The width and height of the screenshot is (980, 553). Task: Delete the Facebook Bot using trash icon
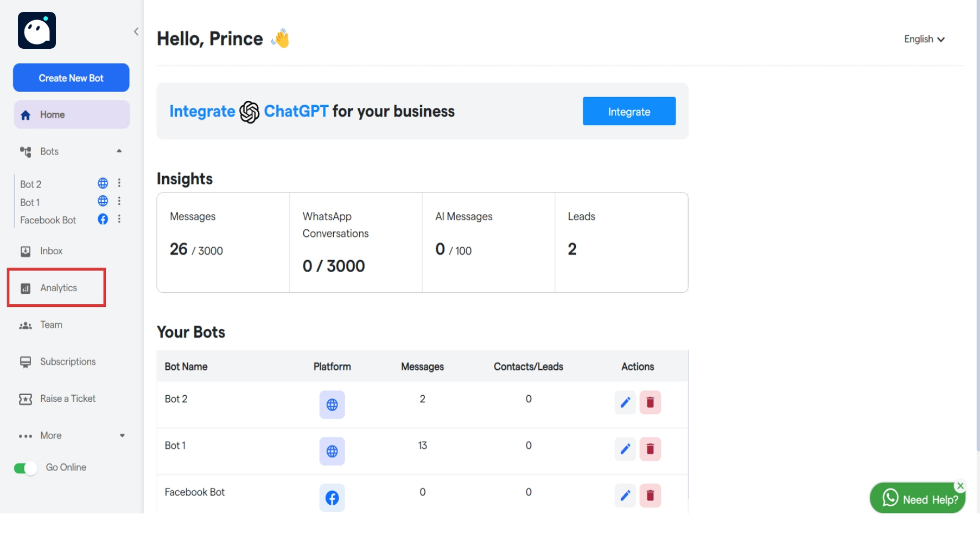click(650, 496)
